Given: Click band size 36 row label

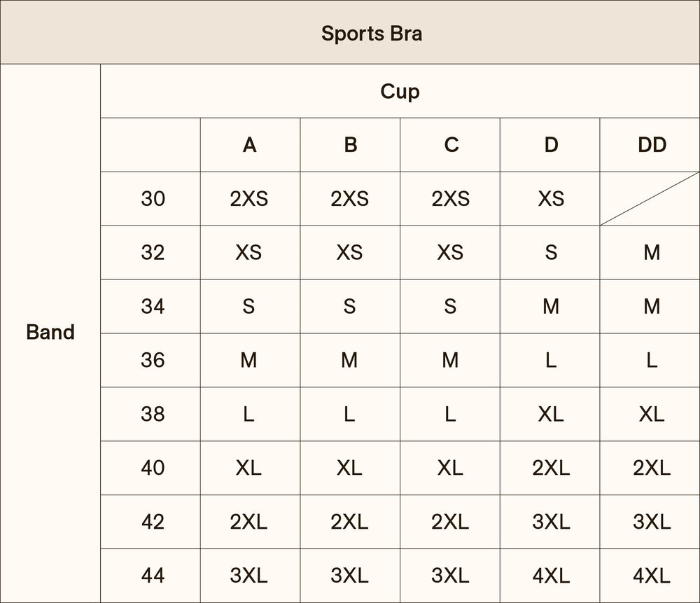Looking at the screenshot, I should (x=153, y=360).
